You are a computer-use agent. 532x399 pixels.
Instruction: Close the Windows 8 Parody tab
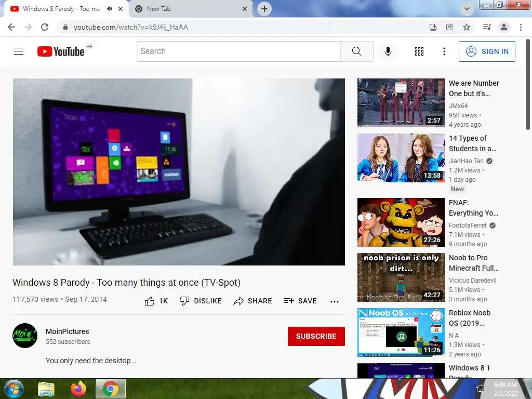click(121, 9)
